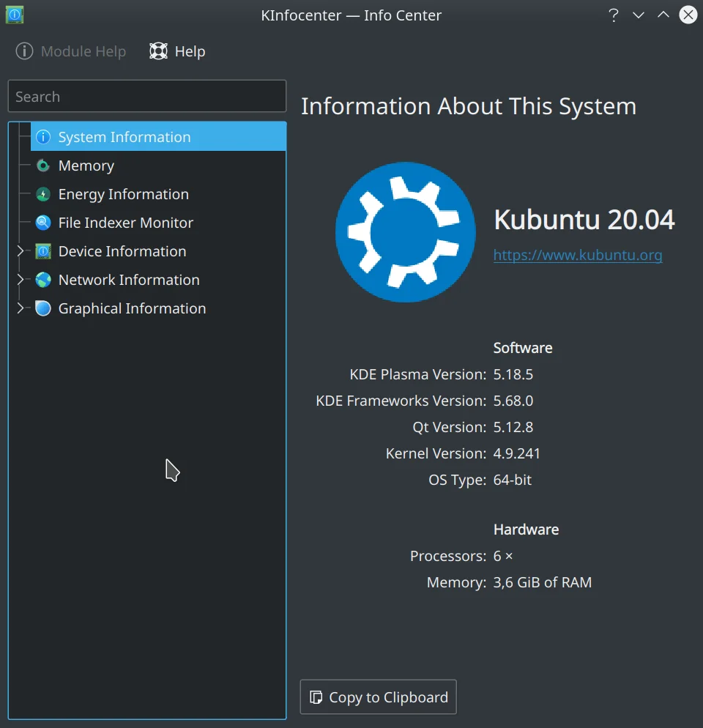Click KDE Plasma Version value 5.18.5
The height and width of the screenshot is (728, 703).
point(513,374)
